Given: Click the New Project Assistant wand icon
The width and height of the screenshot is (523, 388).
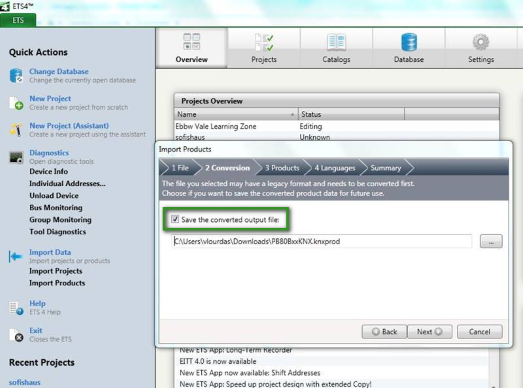Looking at the screenshot, I should pyautogui.click(x=16, y=130).
